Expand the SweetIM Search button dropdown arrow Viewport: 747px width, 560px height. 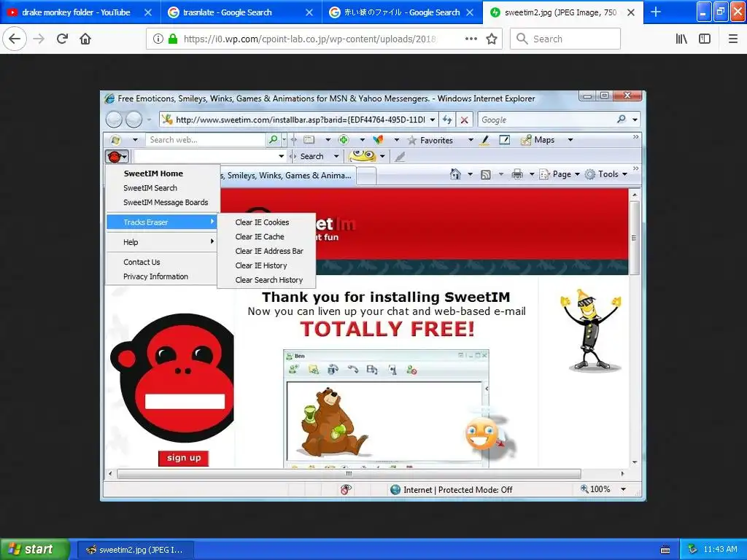click(x=336, y=156)
